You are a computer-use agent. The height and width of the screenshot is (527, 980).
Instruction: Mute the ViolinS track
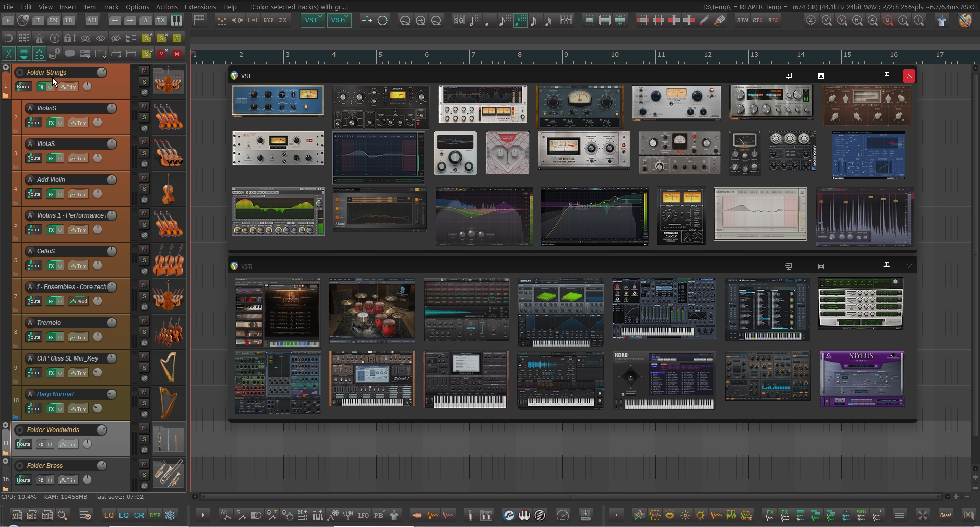[144, 106]
